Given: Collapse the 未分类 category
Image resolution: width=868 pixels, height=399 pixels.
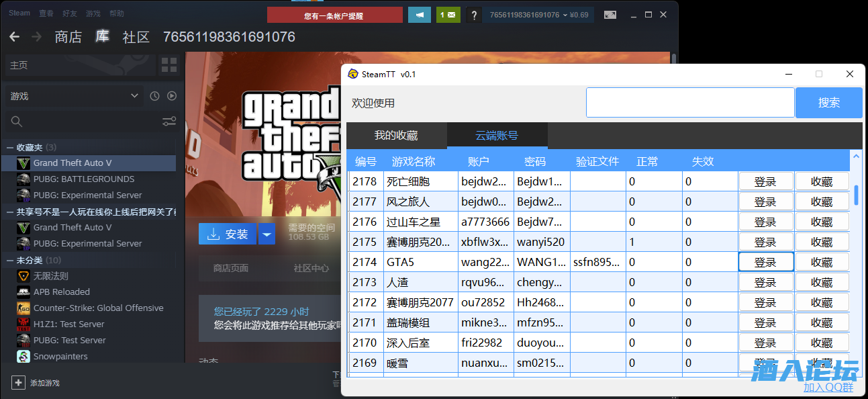Looking at the screenshot, I should (x=10, y=260).
